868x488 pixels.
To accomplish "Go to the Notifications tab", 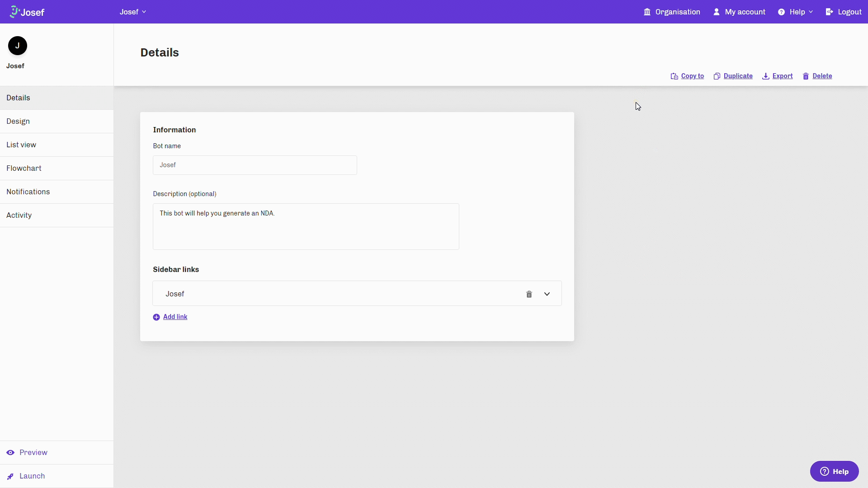I will (57, 192).
